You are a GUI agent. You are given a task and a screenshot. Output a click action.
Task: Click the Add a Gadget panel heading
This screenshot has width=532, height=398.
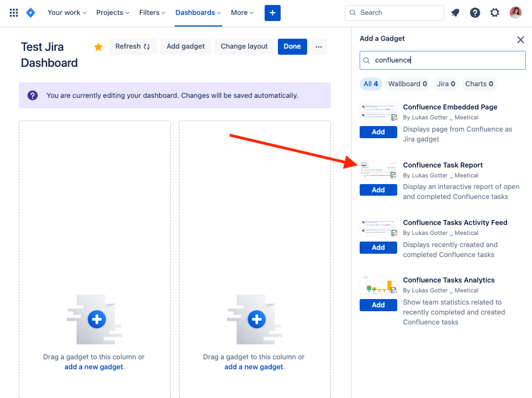[382, 39]
